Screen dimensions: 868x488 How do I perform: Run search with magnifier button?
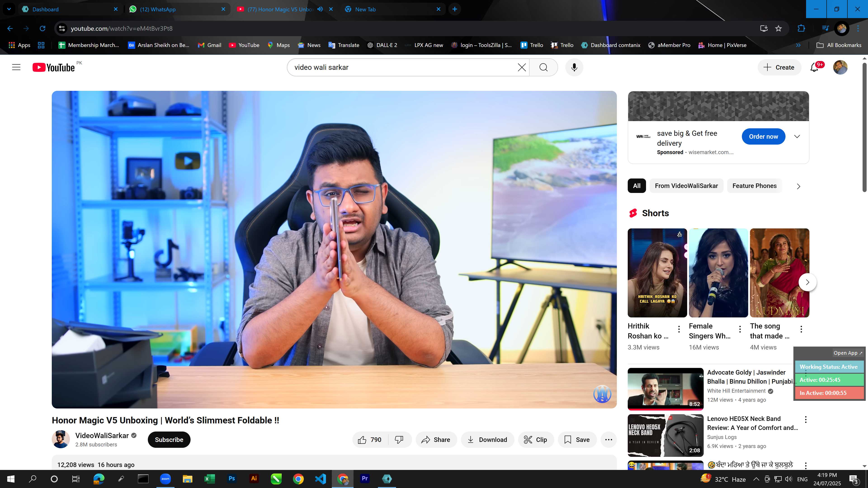point(543,67)
